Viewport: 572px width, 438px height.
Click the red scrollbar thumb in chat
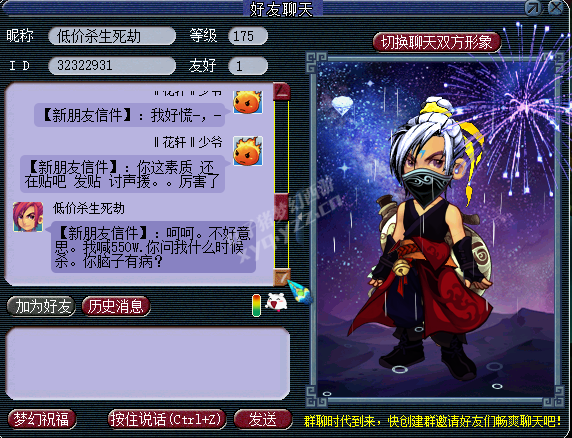(x=282, y=208)
